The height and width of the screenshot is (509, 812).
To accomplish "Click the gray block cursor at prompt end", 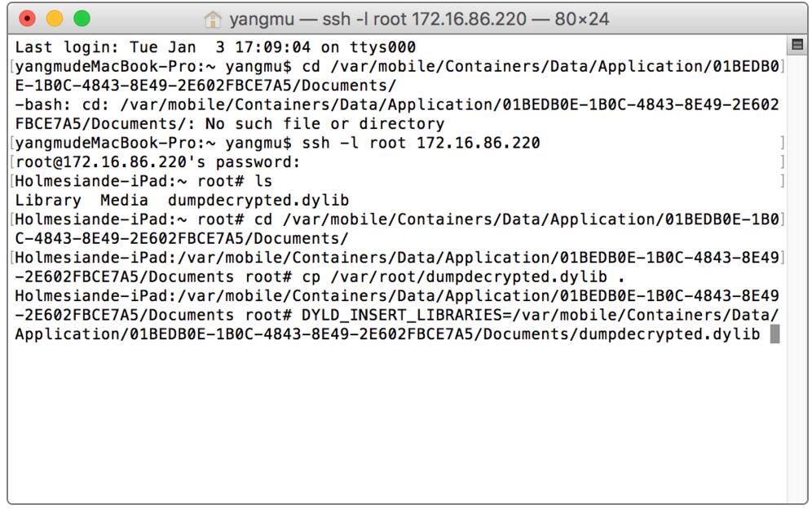I will pos(774,334).
